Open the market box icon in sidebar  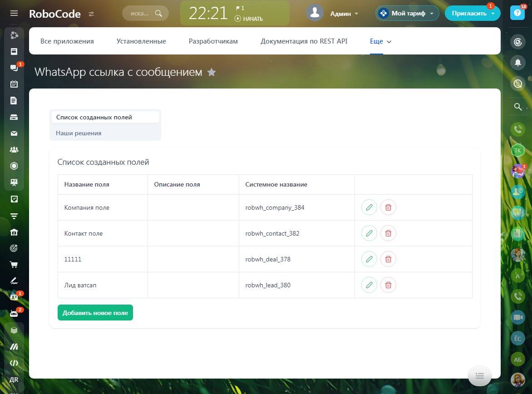14,330
